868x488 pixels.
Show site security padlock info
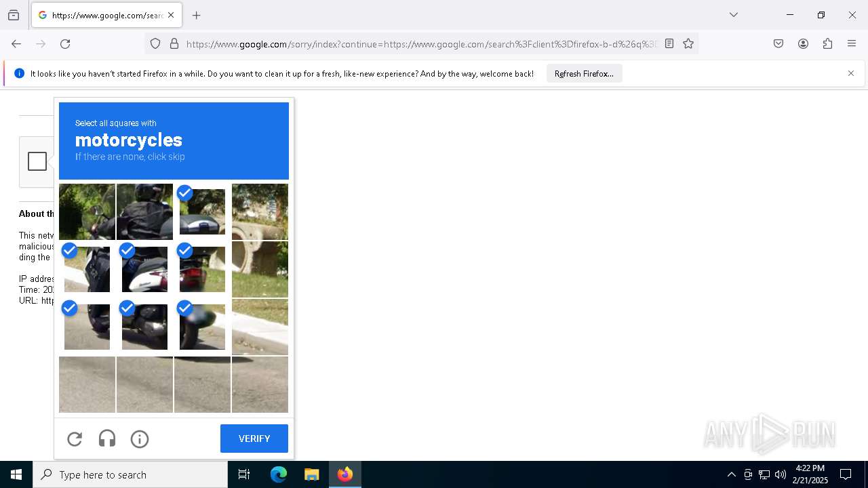coord(174,44)
